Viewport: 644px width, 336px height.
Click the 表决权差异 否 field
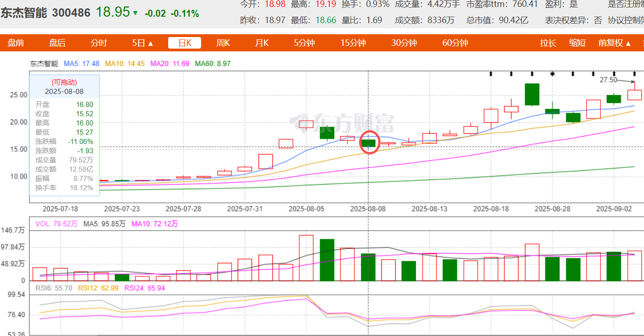click(x=574, y=20)
